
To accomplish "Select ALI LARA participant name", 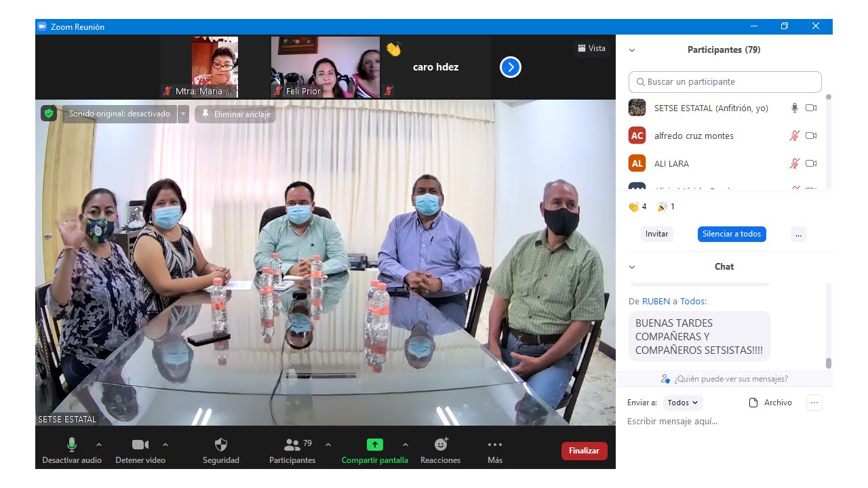I will click(x=671, y=163).
